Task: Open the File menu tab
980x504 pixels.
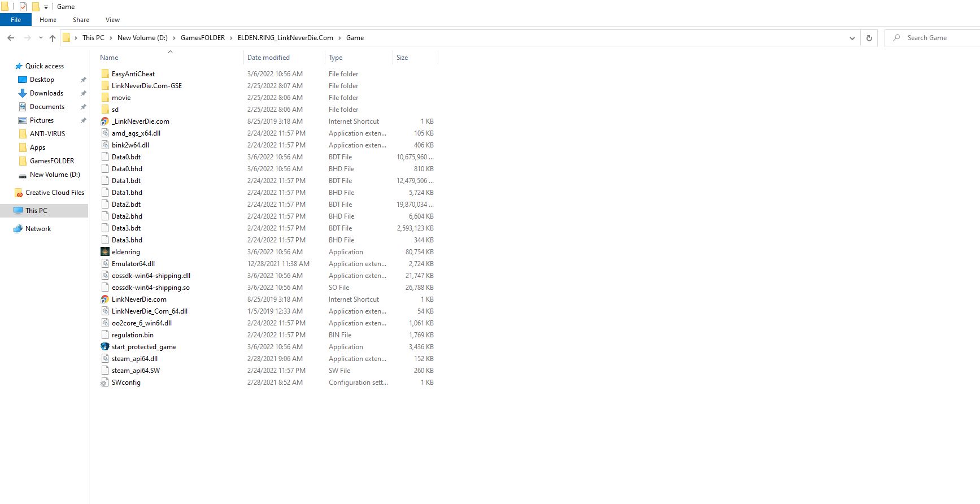Action: pos(16,20)
